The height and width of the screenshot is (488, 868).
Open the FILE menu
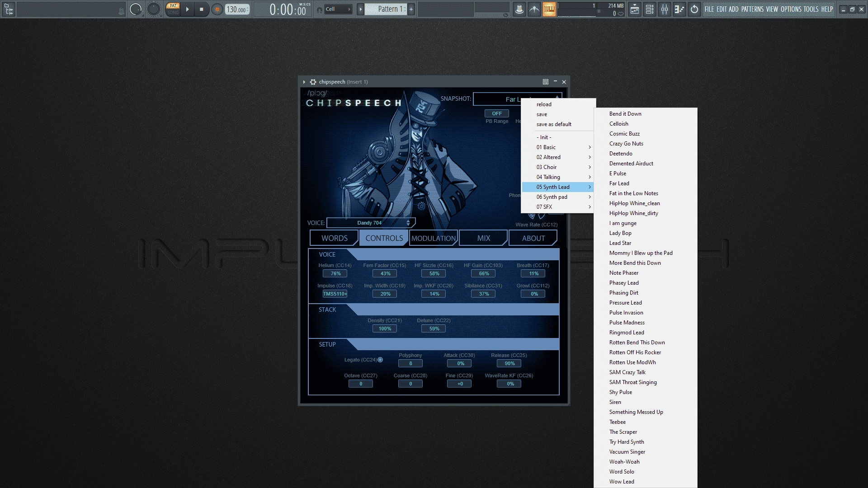(709, 9)
